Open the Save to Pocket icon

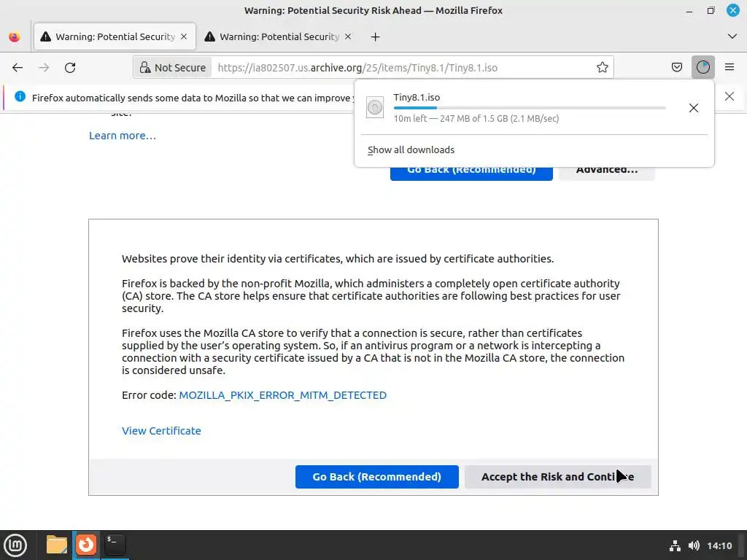coord(676,67)
